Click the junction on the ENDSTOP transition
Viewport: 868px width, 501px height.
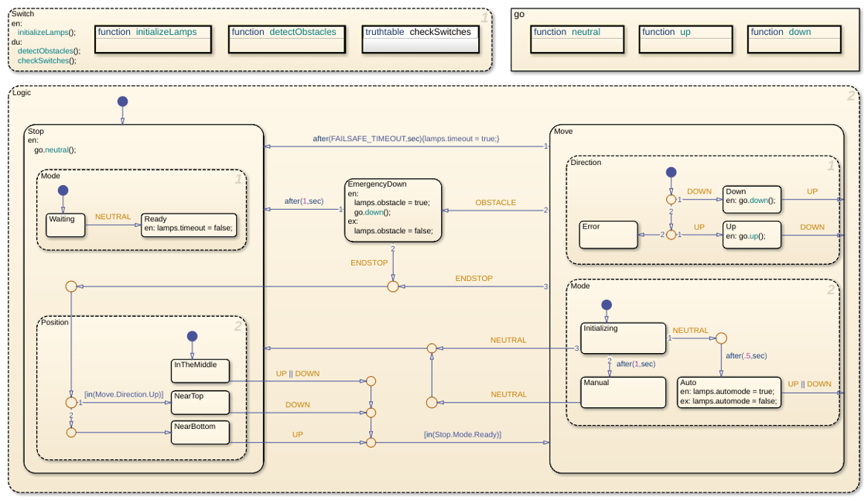coord(393,287)
